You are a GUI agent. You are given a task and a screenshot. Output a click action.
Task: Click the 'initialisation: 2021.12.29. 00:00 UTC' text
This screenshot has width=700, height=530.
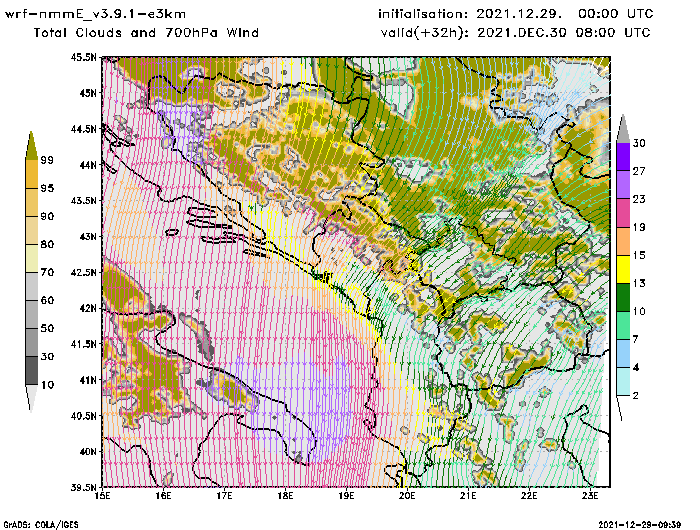[516, 14]
